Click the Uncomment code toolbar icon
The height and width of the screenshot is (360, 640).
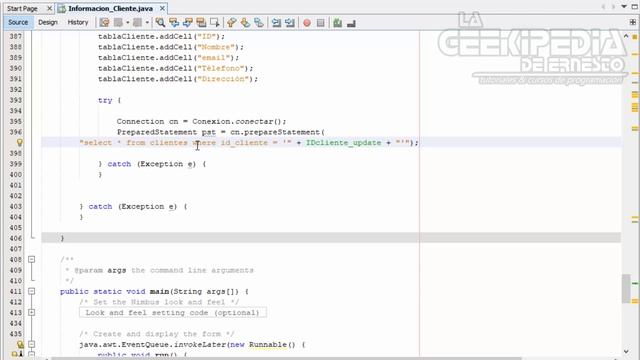pyautogui.click(x=351, y=24)
